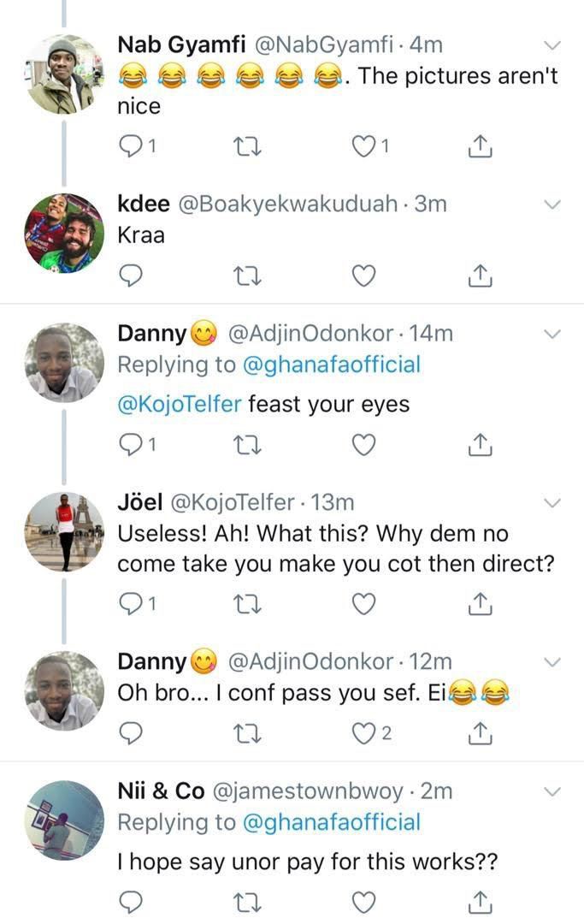Share kdee's "Kraa" tweet

pyautogui.click(x=481, y=275)
